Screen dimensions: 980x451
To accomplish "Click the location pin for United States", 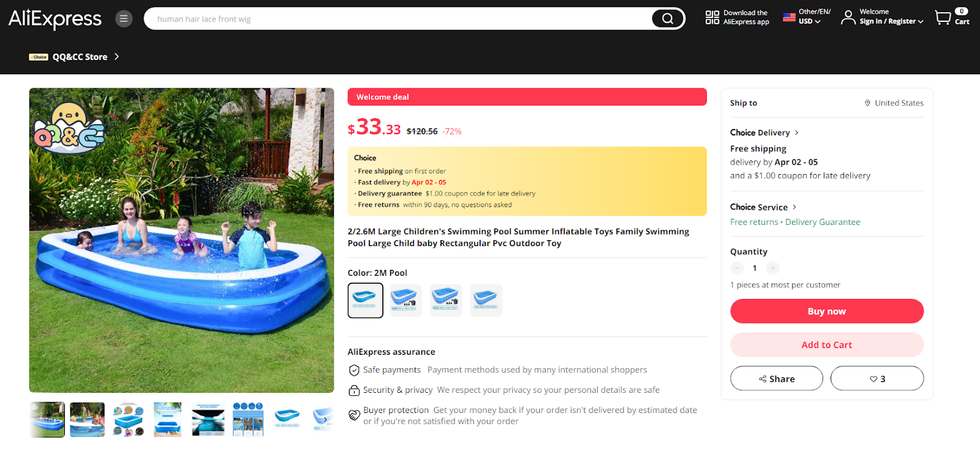I will coord(867,103).
